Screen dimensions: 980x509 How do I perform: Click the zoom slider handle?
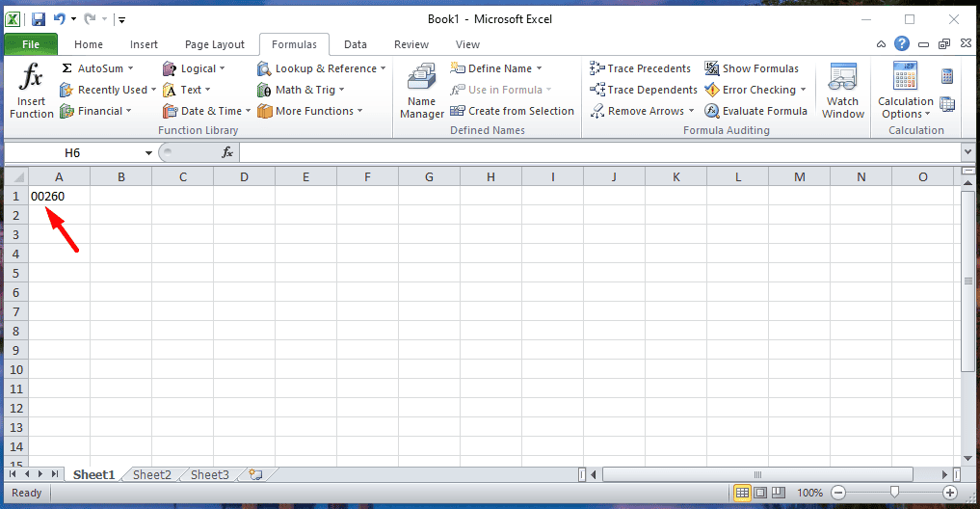(894, 493)
